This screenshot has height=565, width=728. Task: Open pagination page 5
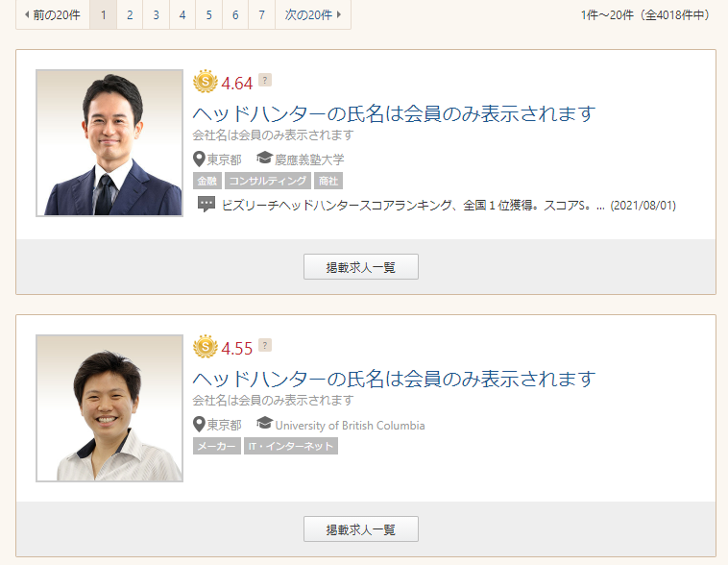point(209,14)
